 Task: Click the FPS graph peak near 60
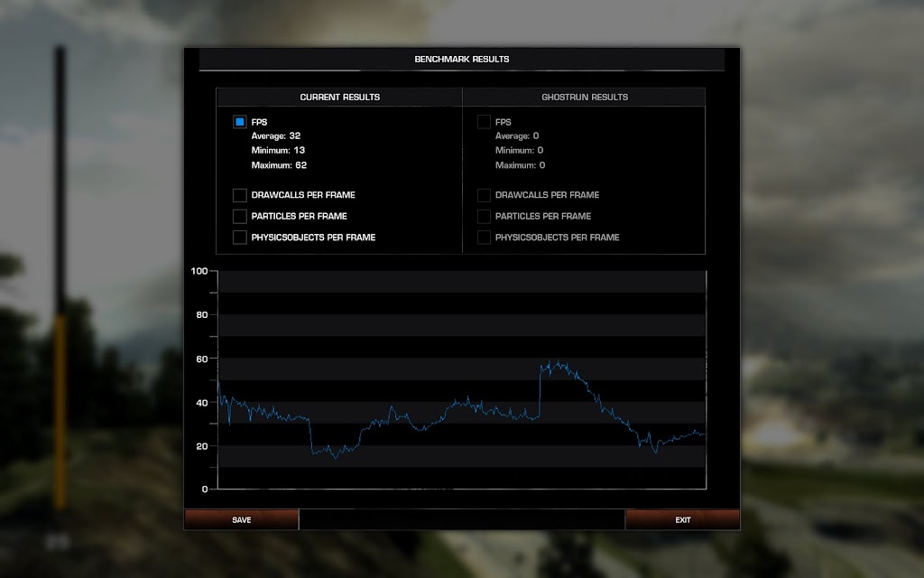tap(556, 366)
